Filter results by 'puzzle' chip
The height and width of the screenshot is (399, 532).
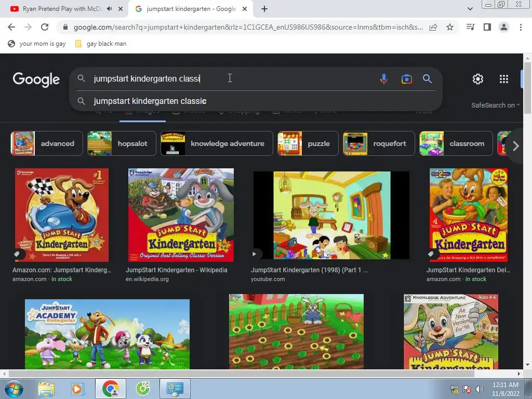[308, 143]
